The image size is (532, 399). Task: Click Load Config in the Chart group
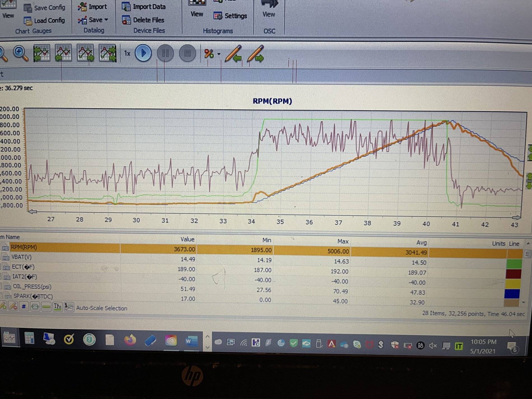44,21
